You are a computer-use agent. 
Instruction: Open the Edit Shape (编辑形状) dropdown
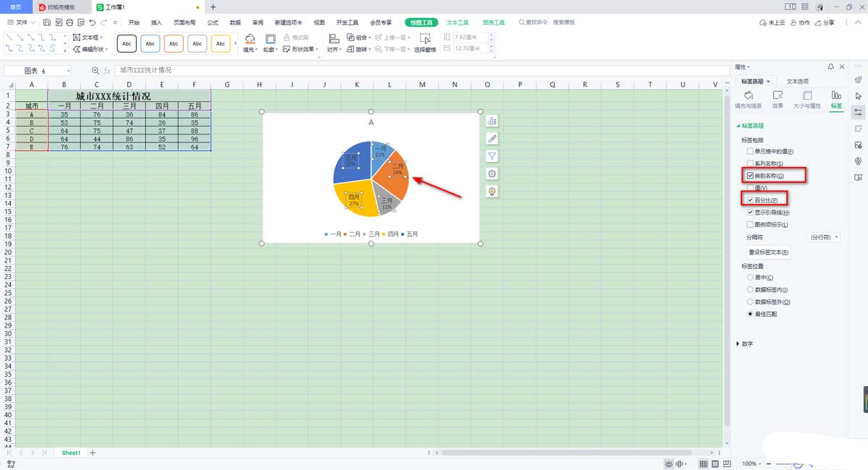point(91,49)
